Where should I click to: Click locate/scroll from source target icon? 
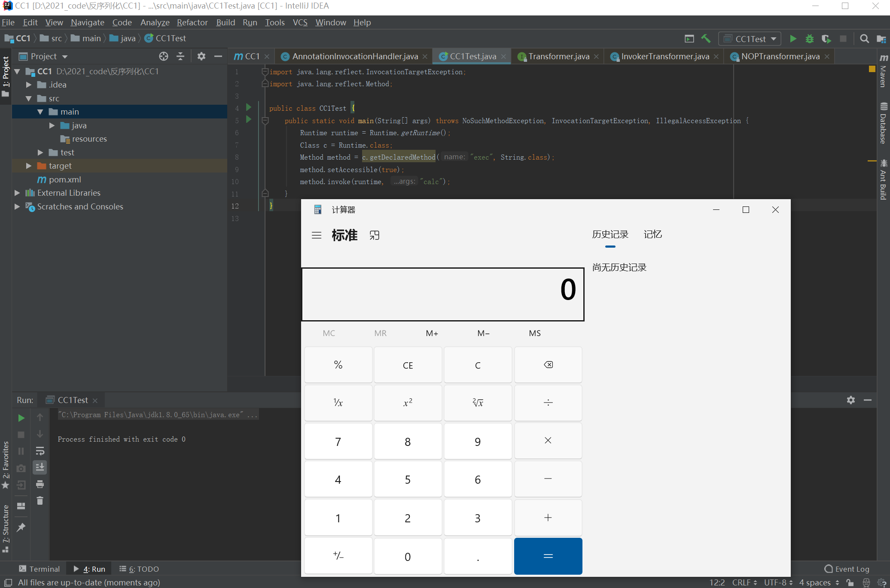point(163,56)
